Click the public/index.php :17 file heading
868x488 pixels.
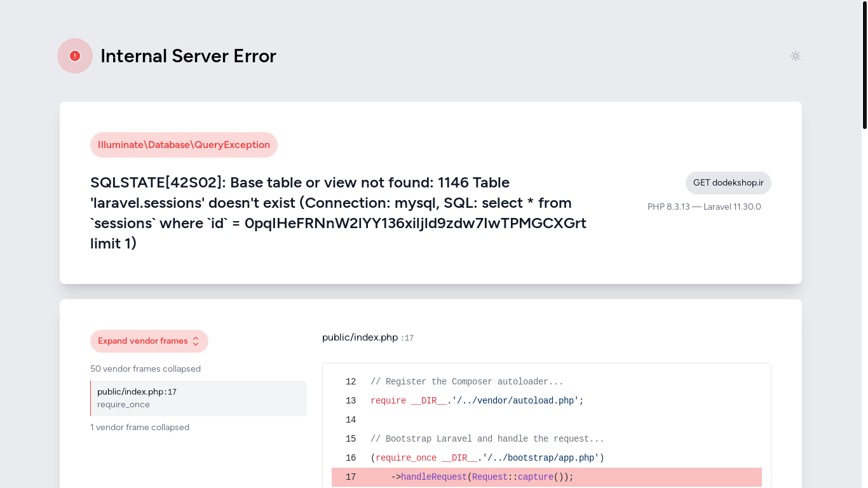(x=368, y=337)
